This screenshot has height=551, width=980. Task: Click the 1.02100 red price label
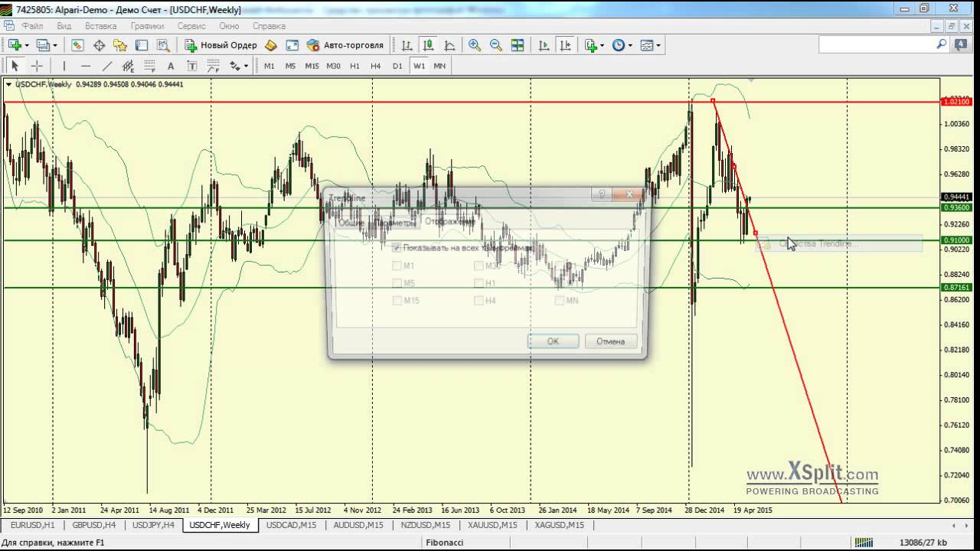[957, 102]
